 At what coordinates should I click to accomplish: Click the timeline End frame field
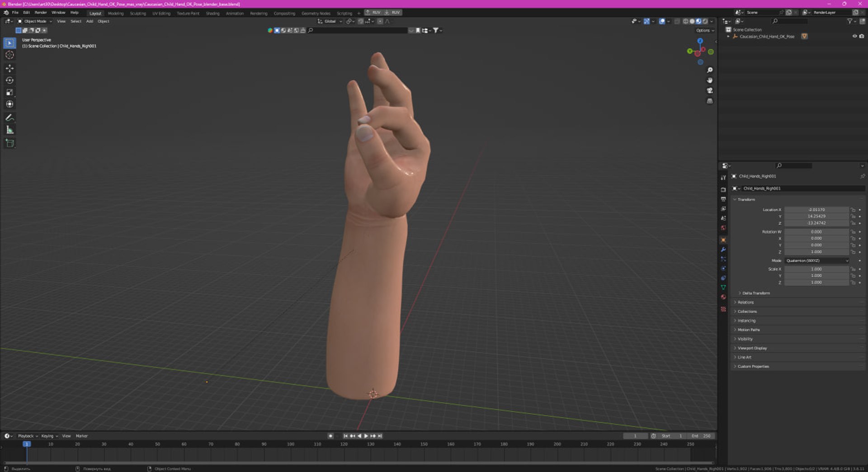tap(701, 436)
